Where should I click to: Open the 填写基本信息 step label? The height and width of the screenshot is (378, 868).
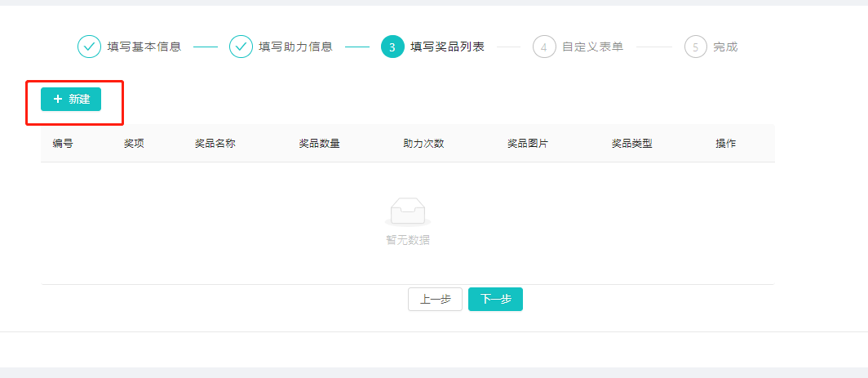point(144,47)
